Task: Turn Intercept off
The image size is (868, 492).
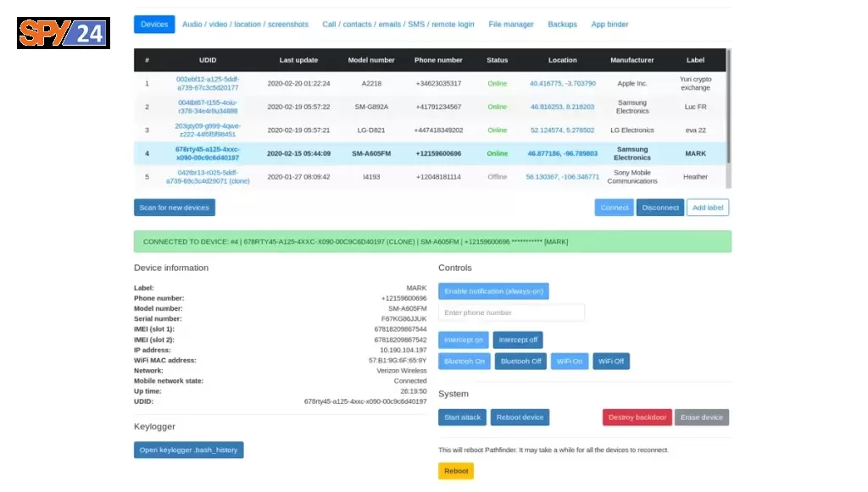Action: 518,340
